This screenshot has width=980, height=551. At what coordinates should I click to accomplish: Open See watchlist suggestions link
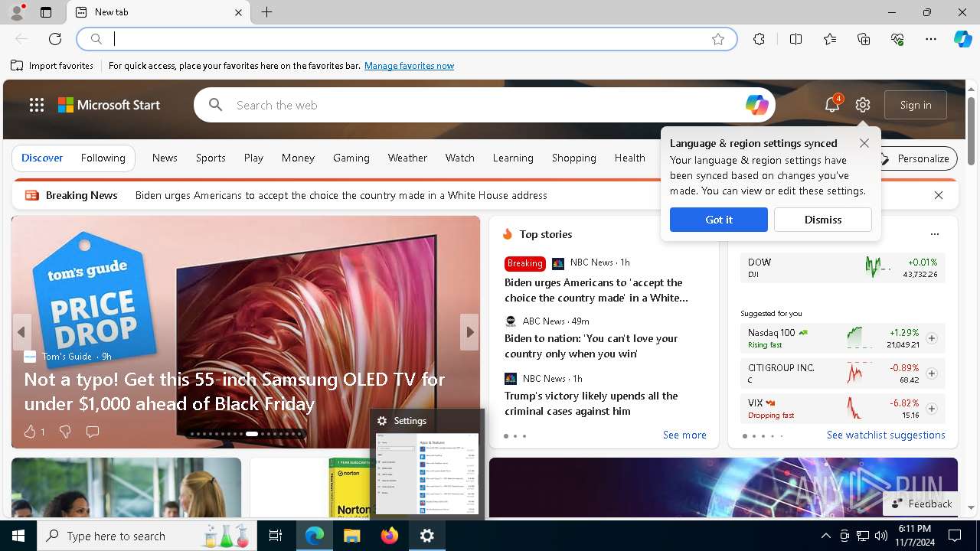(886, 435)
